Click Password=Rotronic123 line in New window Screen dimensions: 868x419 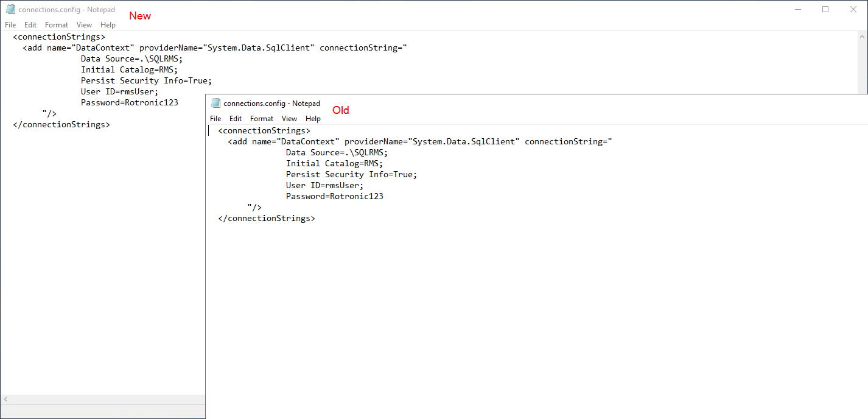pos(130,102)
